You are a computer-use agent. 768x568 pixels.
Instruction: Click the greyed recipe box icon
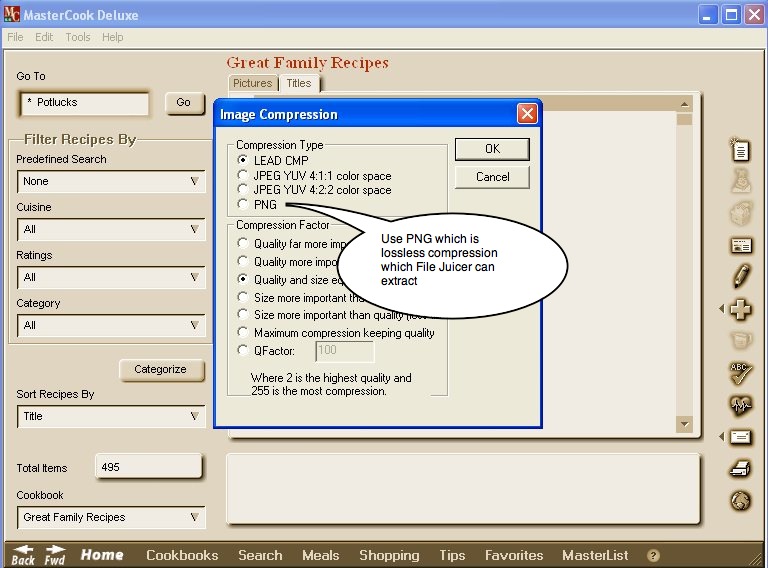[741, 213]
